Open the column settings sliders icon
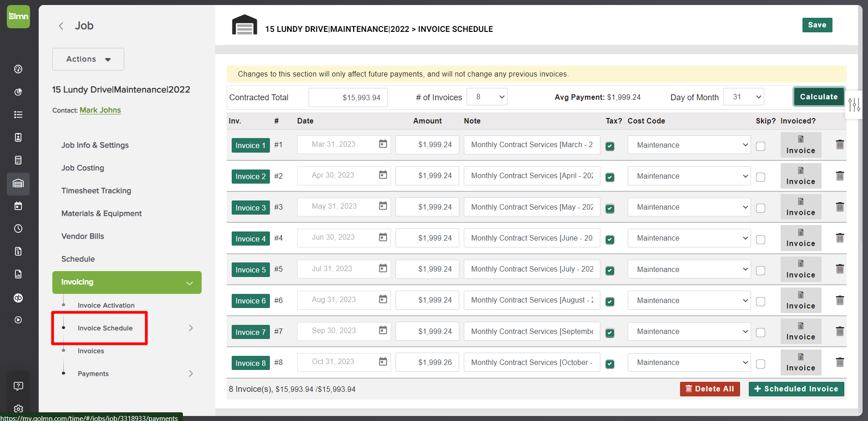Screen dimensions: 868x421 click(x=854, y=105)
